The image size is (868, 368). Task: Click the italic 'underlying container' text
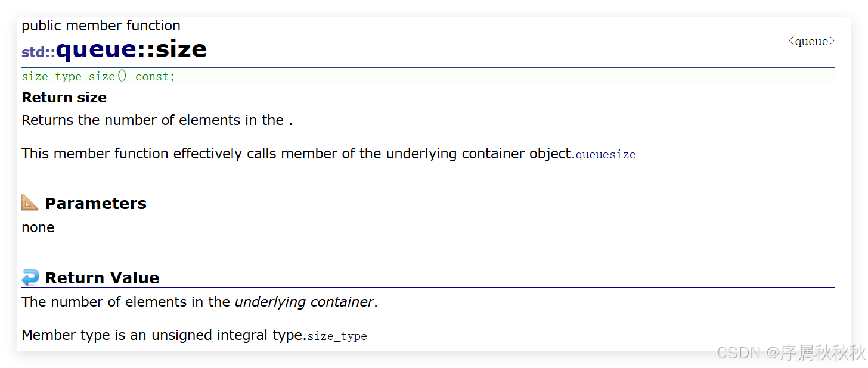304,302
